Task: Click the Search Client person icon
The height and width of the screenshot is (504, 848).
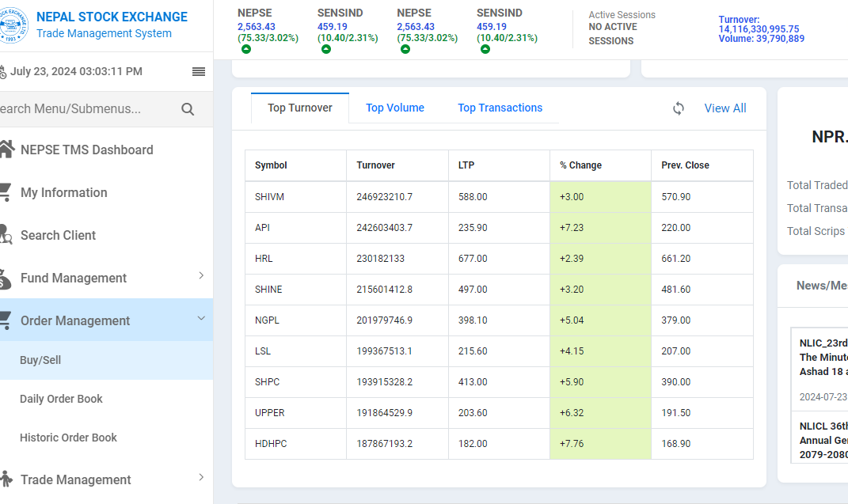Action: click(6, 234)
